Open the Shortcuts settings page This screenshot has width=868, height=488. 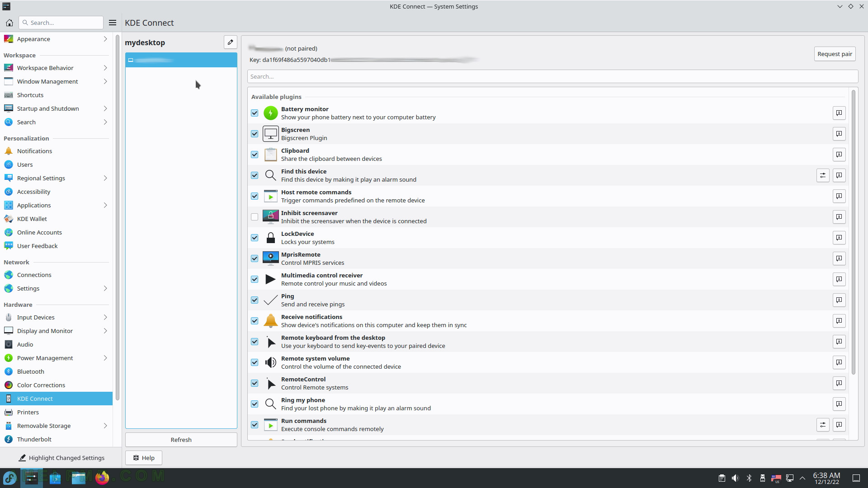click(56, 95)
